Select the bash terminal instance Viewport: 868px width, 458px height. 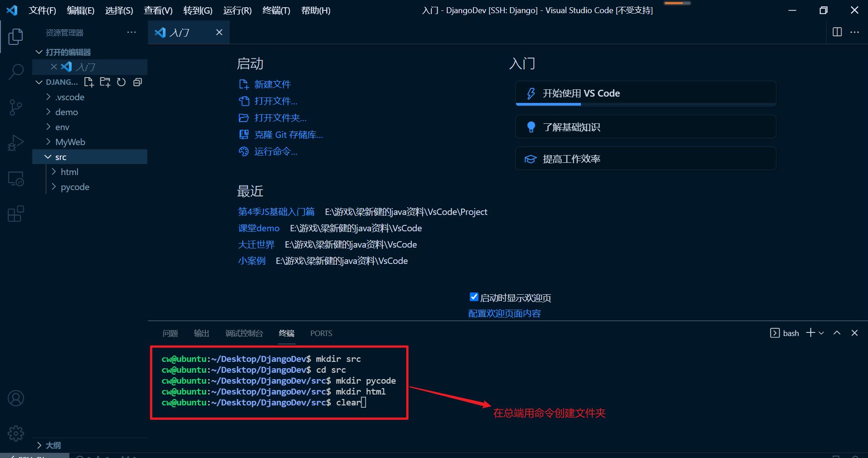pos(785,333)
